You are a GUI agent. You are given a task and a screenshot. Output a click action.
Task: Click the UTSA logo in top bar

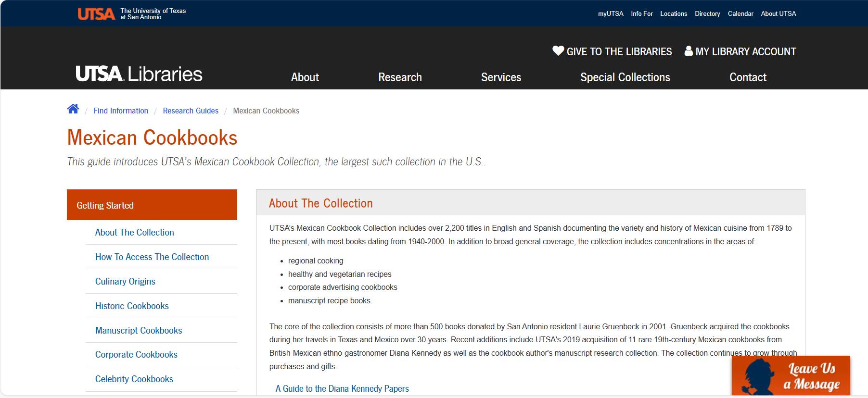[x=96, y=14]
